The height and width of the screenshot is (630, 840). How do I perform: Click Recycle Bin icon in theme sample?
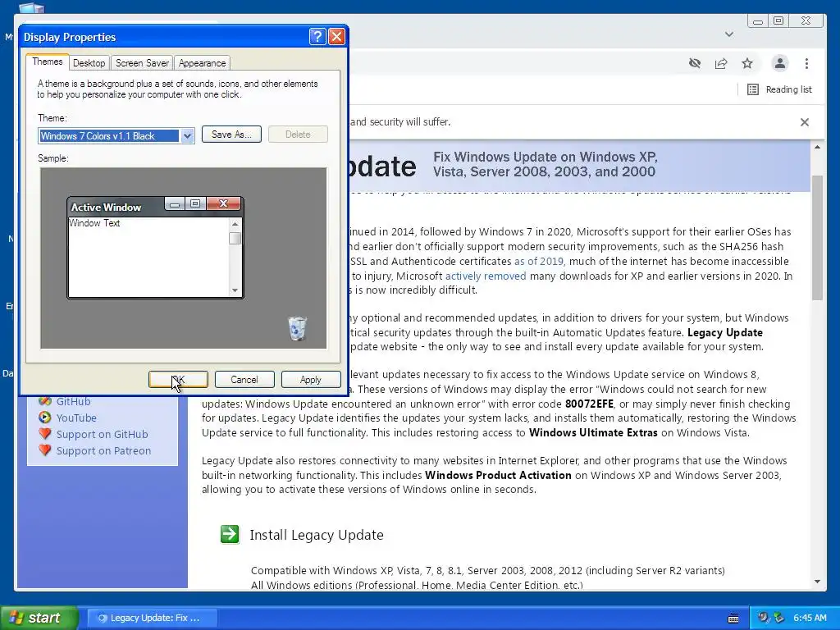click(x=297, y=328)
